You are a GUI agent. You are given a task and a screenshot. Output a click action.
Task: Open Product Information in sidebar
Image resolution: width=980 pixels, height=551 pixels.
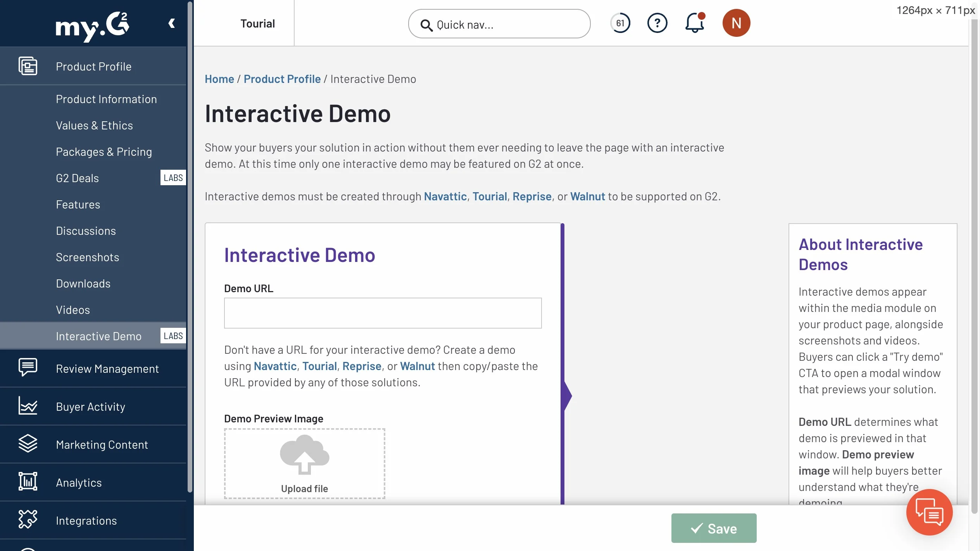point(106,99)
